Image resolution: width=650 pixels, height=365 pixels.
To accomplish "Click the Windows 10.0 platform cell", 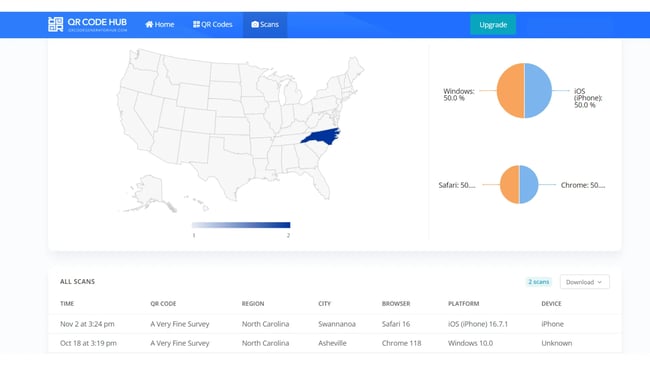I will 471,343.
